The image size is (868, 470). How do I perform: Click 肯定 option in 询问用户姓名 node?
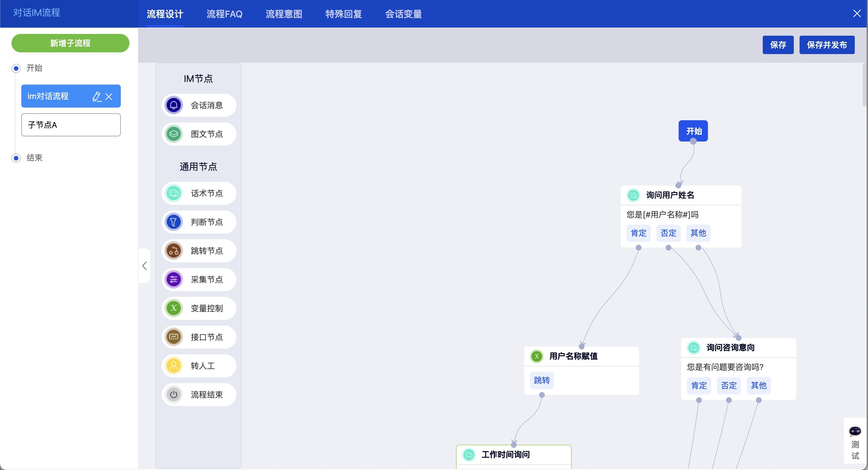click(x=638, y=233)
